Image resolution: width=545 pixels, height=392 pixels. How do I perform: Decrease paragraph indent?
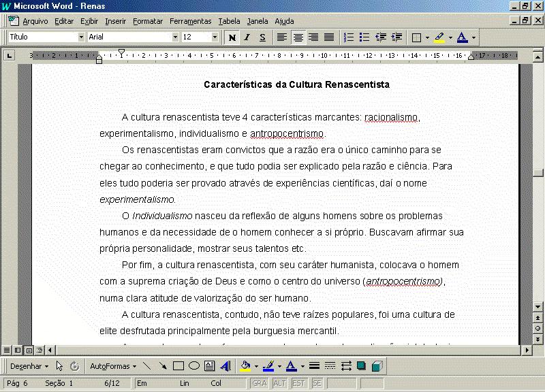(x=381, y=37)
